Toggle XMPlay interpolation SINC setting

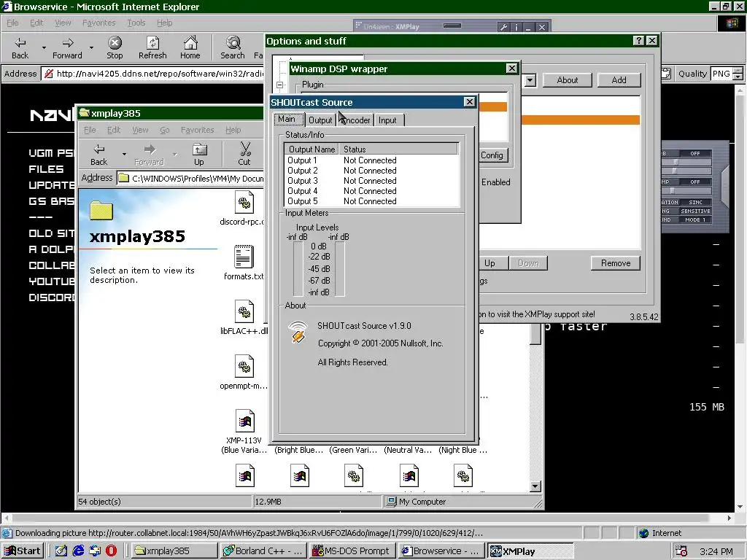coord(695,203)
